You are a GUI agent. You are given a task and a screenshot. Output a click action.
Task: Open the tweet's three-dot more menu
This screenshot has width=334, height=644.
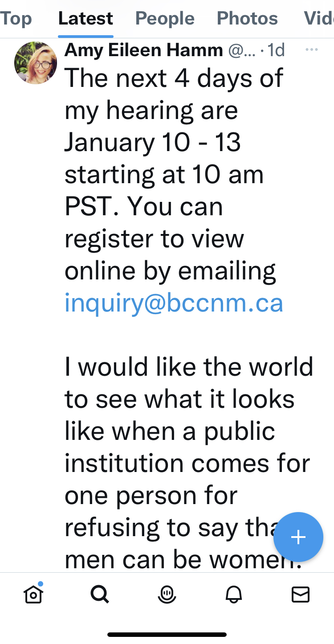click(312, 50)
